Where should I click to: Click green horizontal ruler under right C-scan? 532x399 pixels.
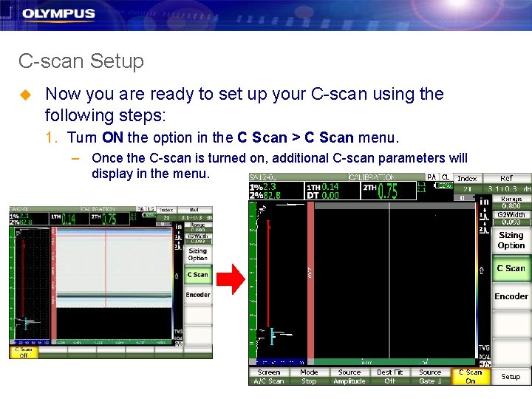pyautogui.click(x=395, y=362)
